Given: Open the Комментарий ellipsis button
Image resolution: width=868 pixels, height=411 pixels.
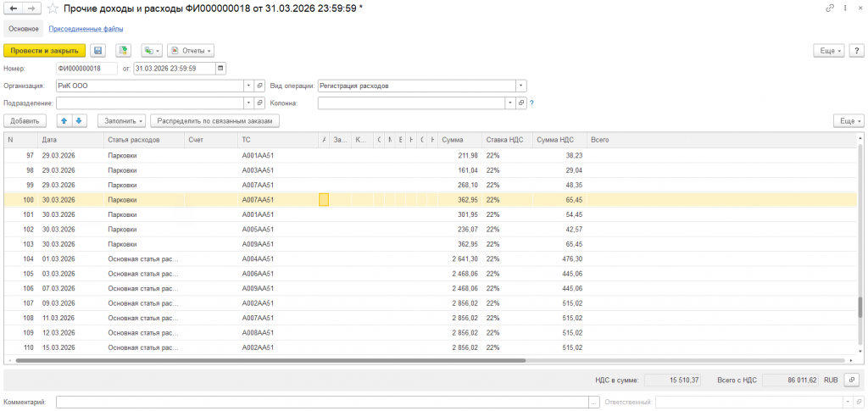Looking at the screenshot, I should (594, 403).
